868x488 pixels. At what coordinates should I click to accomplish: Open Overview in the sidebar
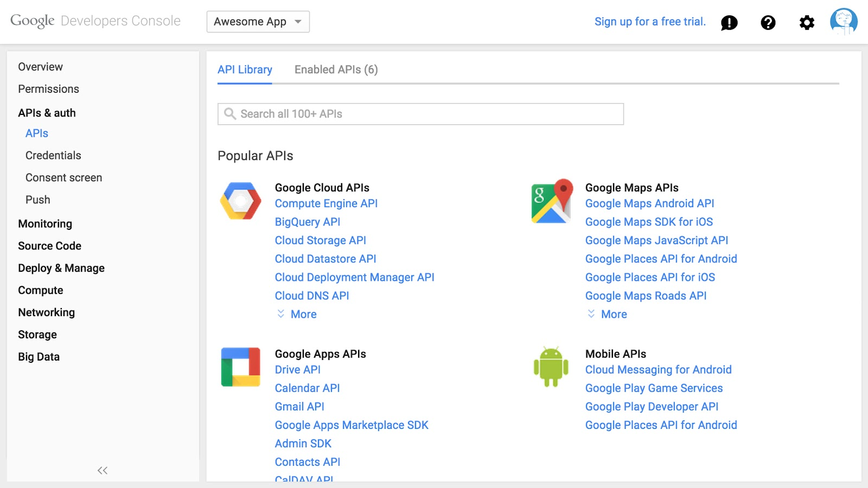coord(41,67)
